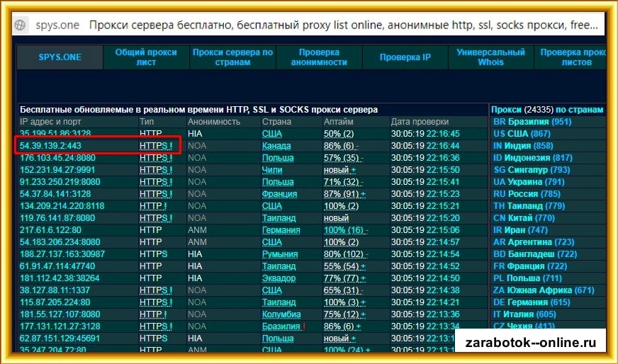The image size is (618, 364).
Task: Select proxy 217.61.6.122:80
Action: 50,230
